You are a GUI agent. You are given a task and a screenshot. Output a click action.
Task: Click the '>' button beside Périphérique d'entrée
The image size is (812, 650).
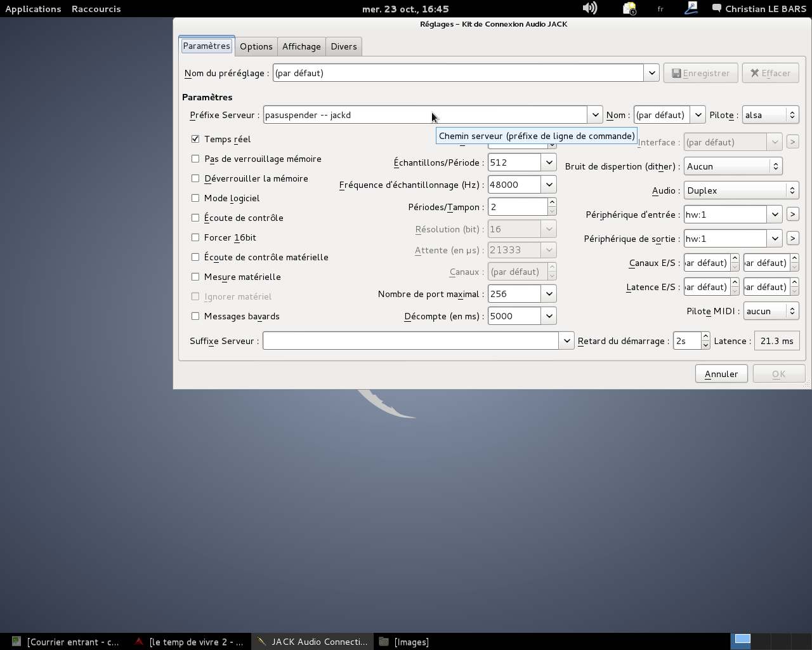point(792,215)
